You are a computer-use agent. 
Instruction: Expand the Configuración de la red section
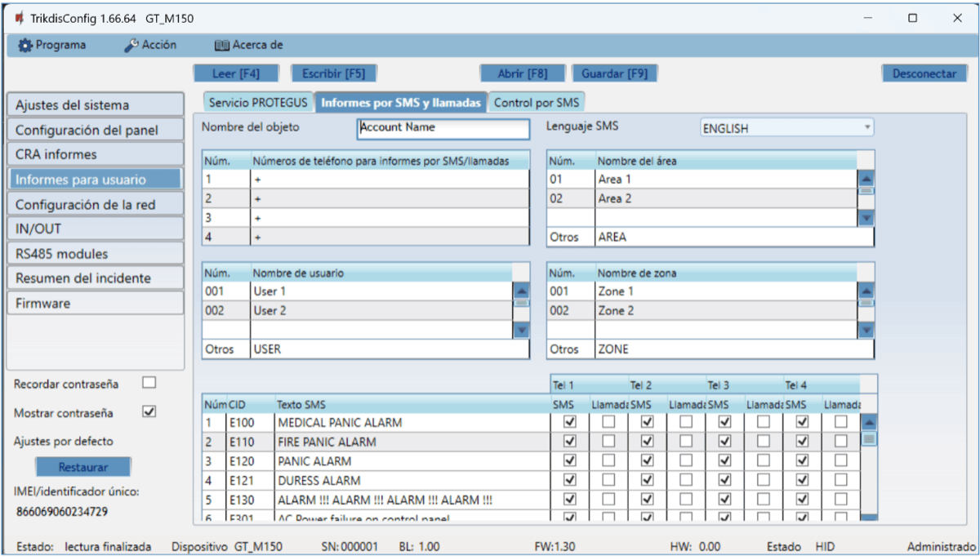pos(94,205)
